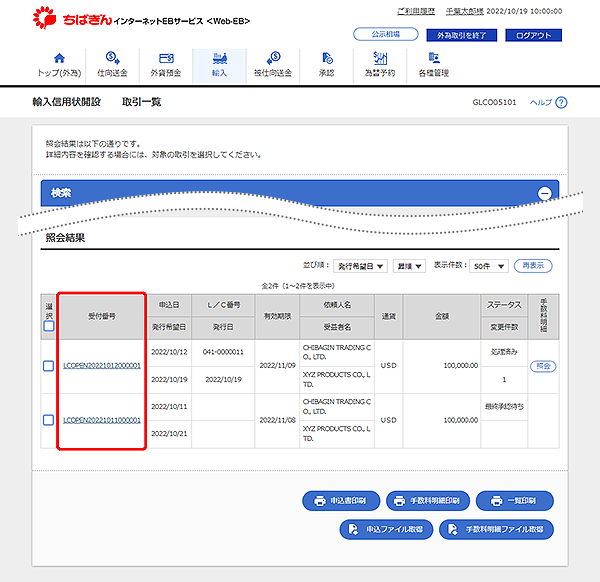The height and width of the screenshot is (582, 600).
Task: Check the row LCOPEN20221012000001 checkbox
Action: [49, 366]
